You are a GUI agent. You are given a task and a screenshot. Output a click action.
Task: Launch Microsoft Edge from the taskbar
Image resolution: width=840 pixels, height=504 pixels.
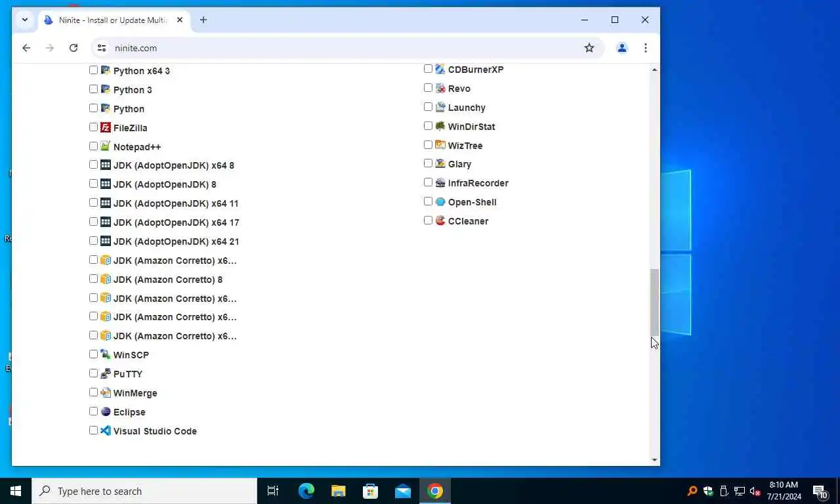[x=306, y=491]
